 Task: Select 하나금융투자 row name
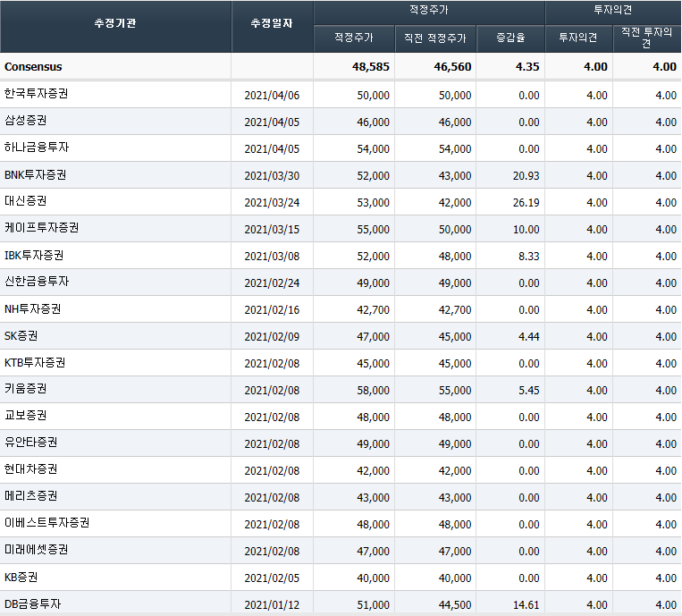point(37,147)
